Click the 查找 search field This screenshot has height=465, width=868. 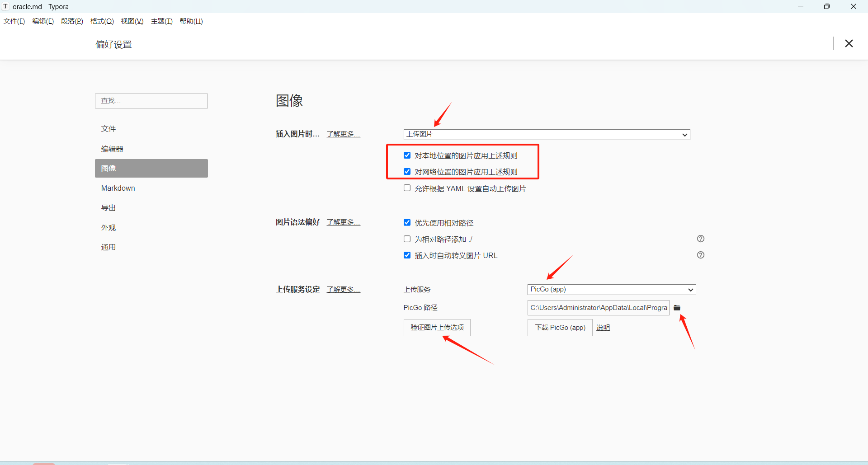(x=151, y=101)
